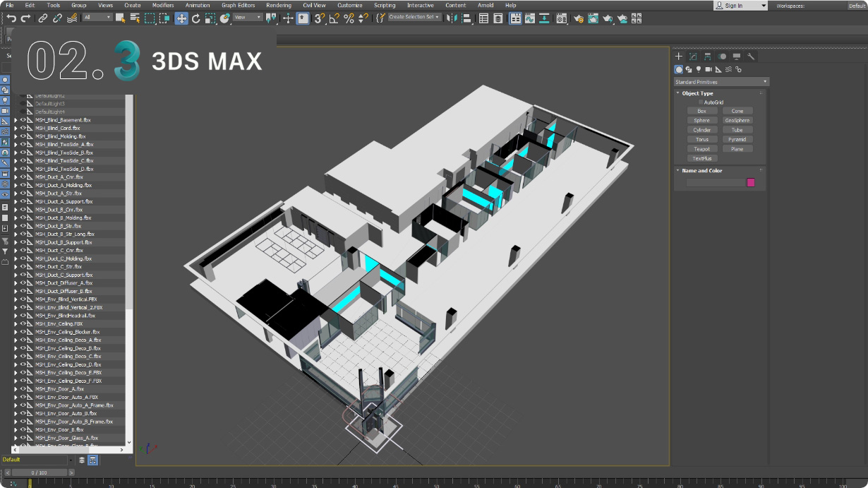Activate the Unlink Selection tool

(x=57, y=18)
